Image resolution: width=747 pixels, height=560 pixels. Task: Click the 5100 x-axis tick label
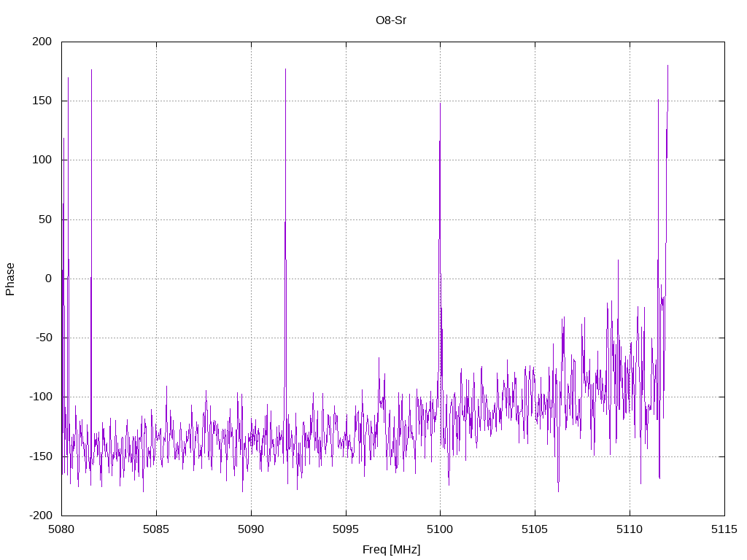[x=440, y=529]
